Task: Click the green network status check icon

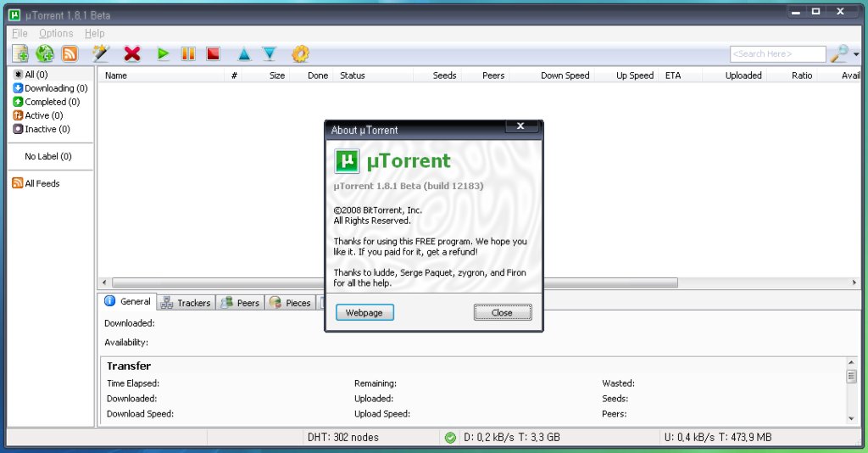Action: pyautogui.click(x=451, y=438)
